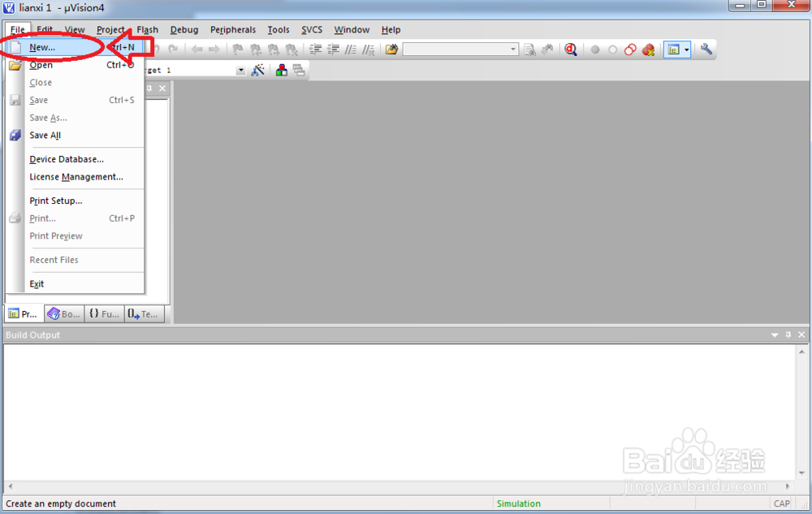Click the Build Output scroll-right arrow
812x514 pixels.
[x=788, y=486]
